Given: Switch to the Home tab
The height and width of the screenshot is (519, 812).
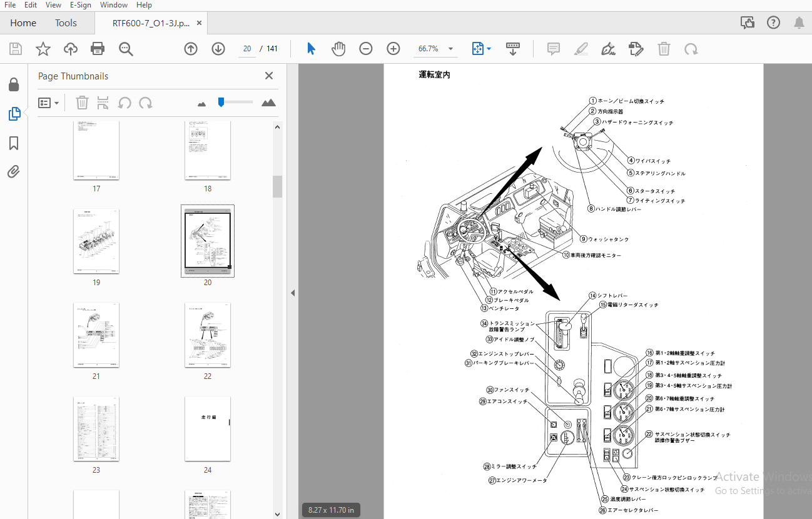Looking at the screenshot, I should (23, 23).
